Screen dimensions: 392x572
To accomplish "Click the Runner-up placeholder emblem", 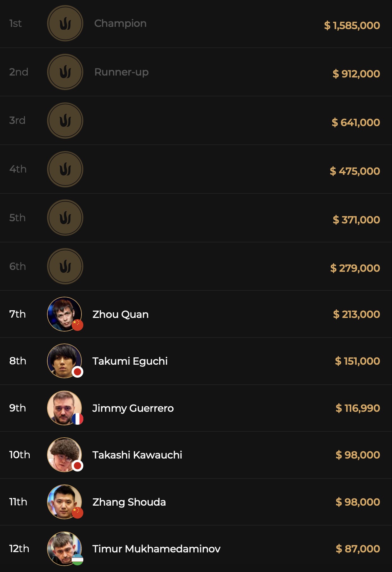I will click(x=65, y=72).
